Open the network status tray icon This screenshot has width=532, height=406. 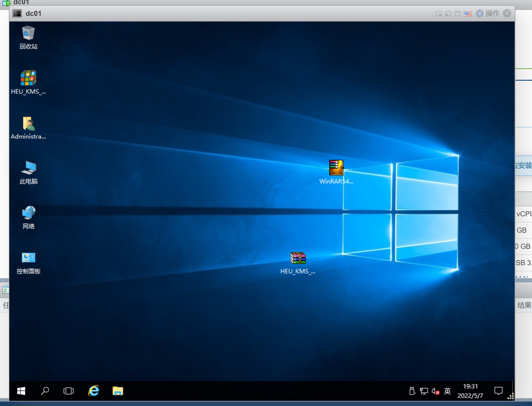tap(424, 391)
